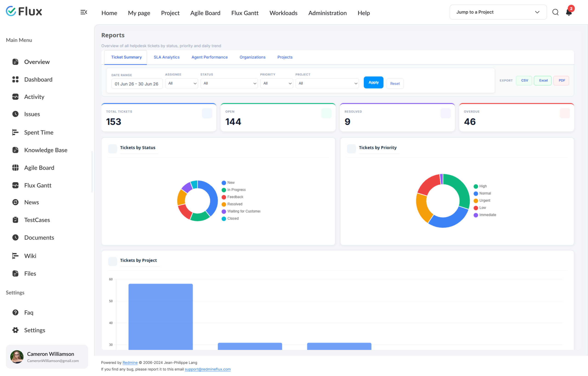This screenshot has width=588, height=376.
Task: Click the Tickets by Project panel icon
Action: click(113, 261)
